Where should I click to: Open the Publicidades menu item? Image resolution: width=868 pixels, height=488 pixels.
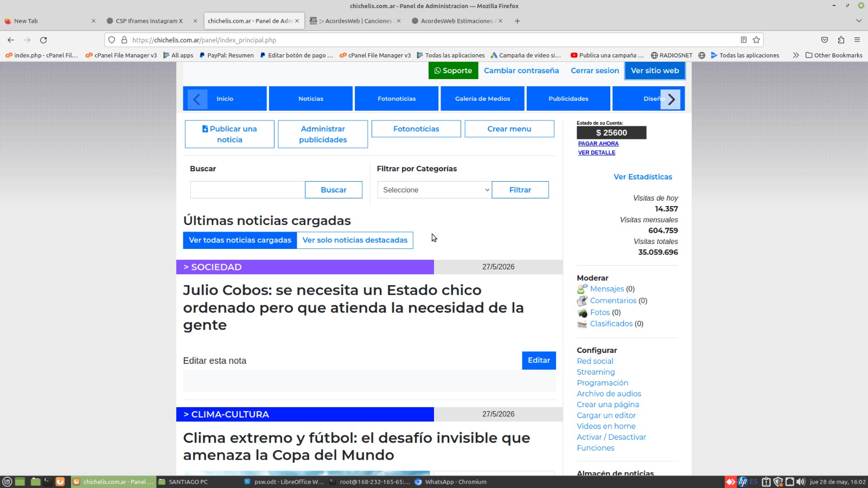tap(569, 99)
